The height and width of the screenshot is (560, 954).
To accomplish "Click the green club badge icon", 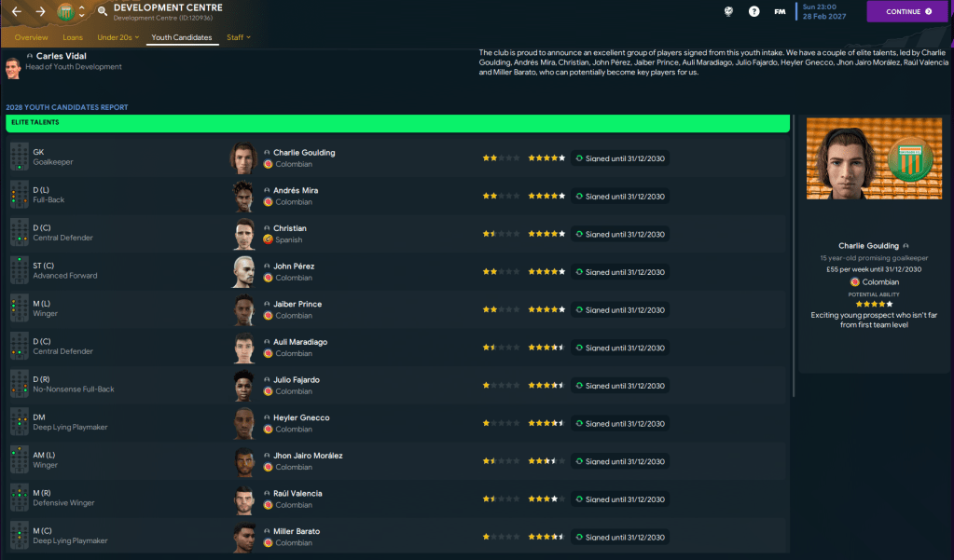I will coord(64,11).
